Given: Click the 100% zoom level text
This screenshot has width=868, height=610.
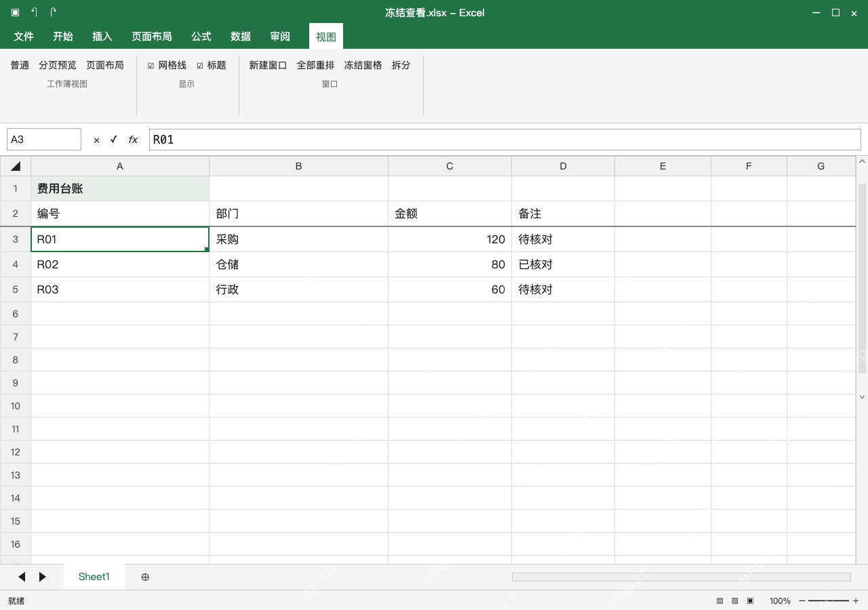Looking at the screenshot, I should (780, 601).
